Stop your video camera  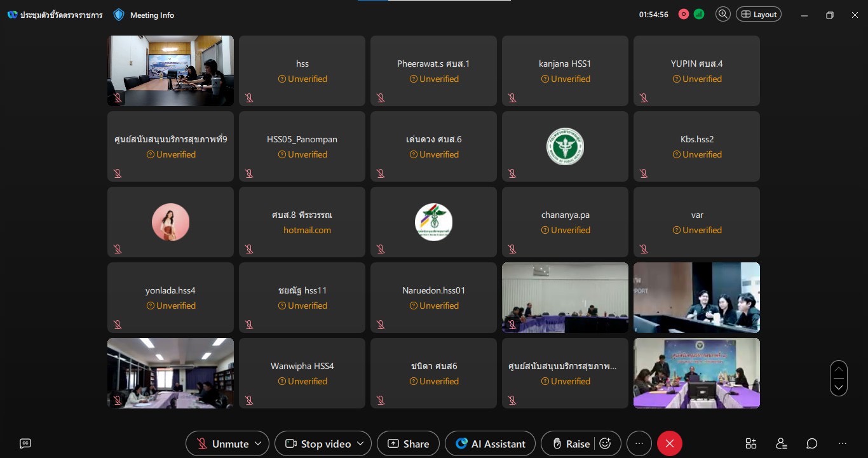[x=319, y=444]
